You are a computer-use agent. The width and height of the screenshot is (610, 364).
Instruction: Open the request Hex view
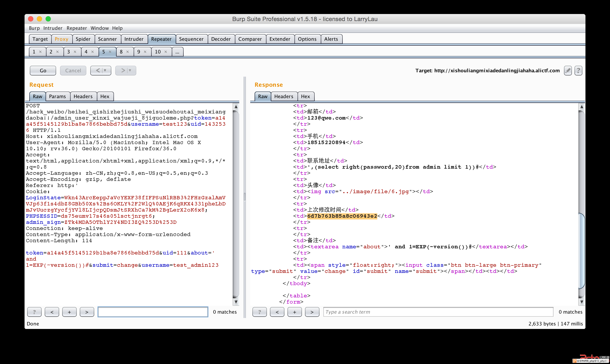105,96
